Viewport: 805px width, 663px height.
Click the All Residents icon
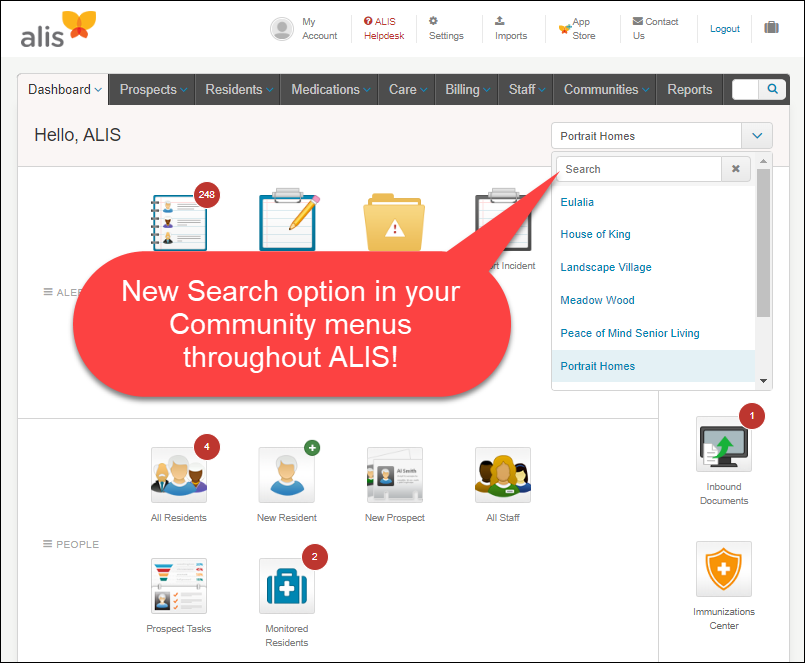point(179,475)
